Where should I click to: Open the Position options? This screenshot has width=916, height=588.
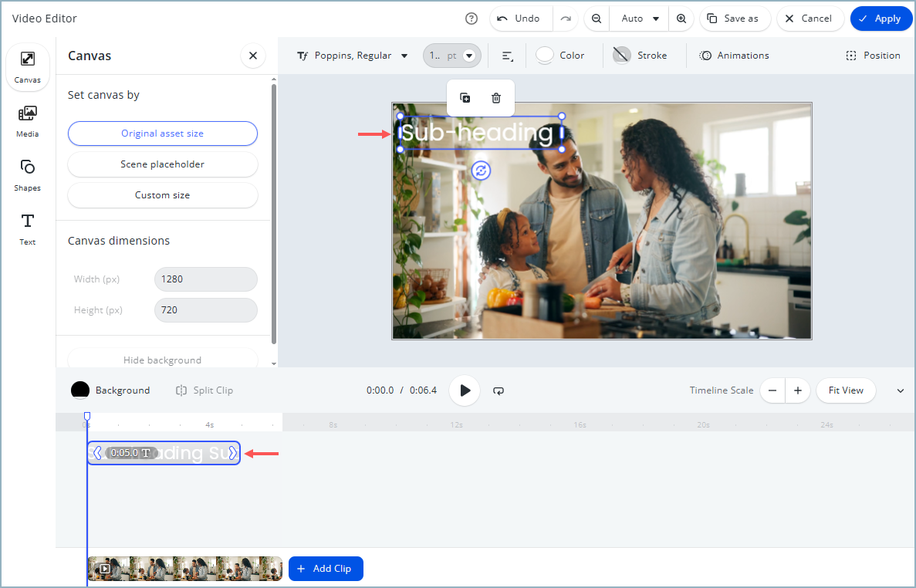pyautogui.click(x=873, y=56)
